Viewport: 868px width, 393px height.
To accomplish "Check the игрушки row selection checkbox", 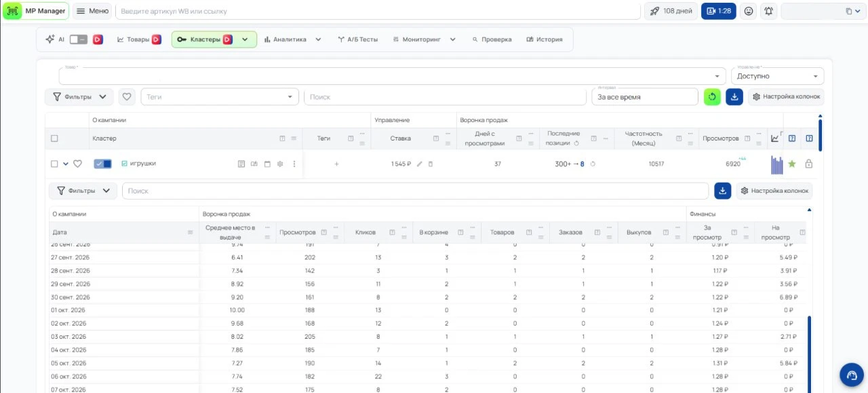I will pyautogui.click(x=55, y=164).
